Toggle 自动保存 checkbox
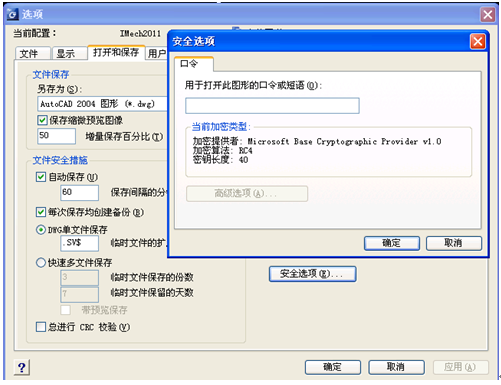This screenshot has width=501, height=385. [41, 177]
